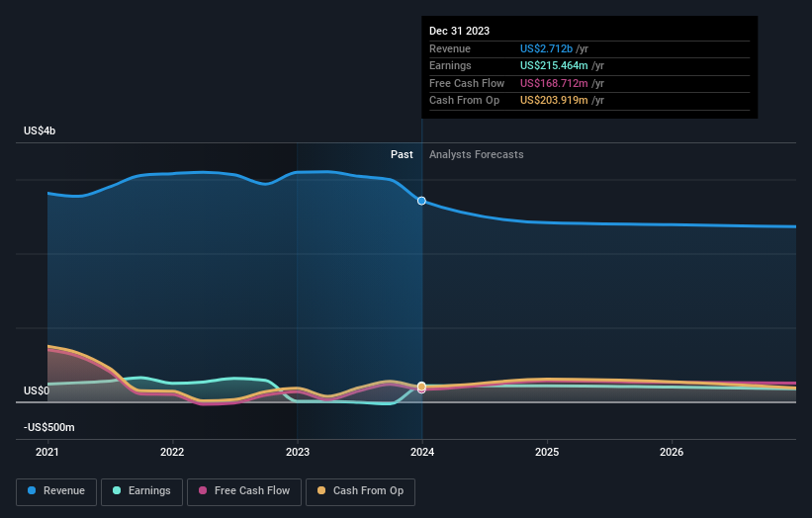812x518 pixels.
Task: Click the Past label
Action: 402,154
